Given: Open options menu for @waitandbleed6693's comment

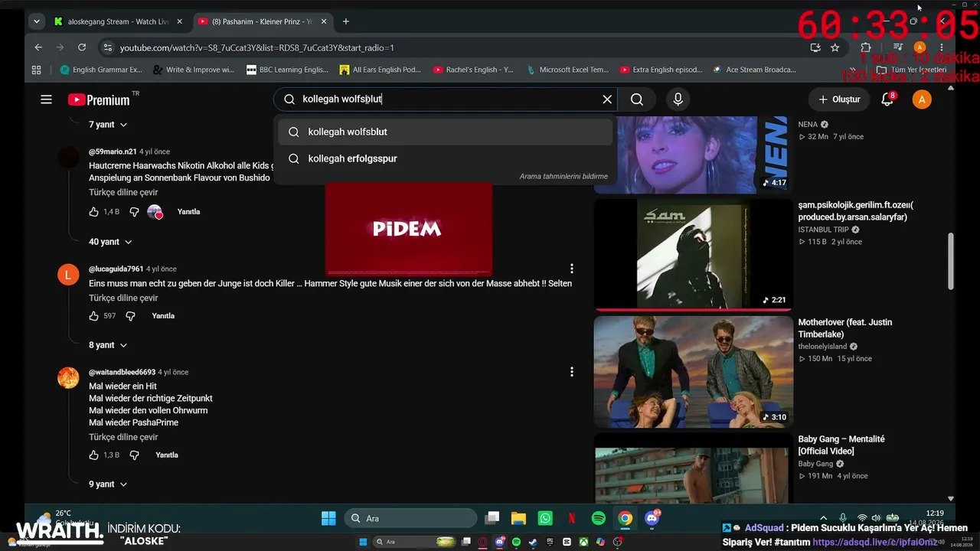Looking at the screenshot, I should coord(571,372).
